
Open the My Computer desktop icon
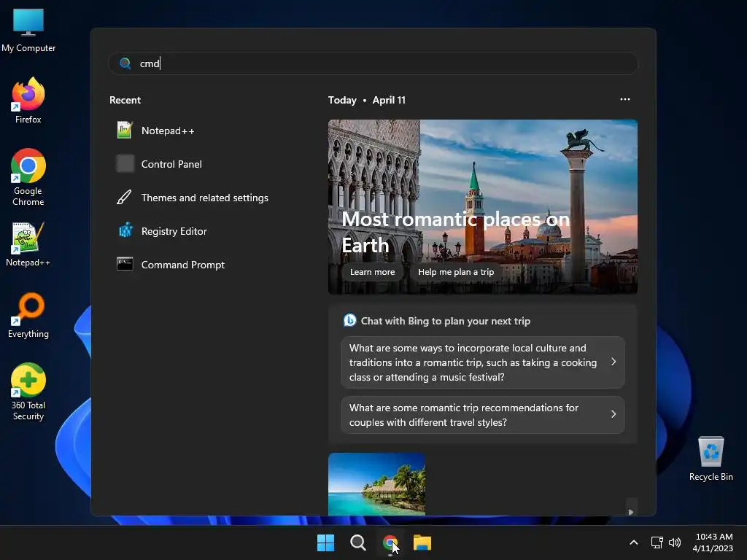click(28, 30)
